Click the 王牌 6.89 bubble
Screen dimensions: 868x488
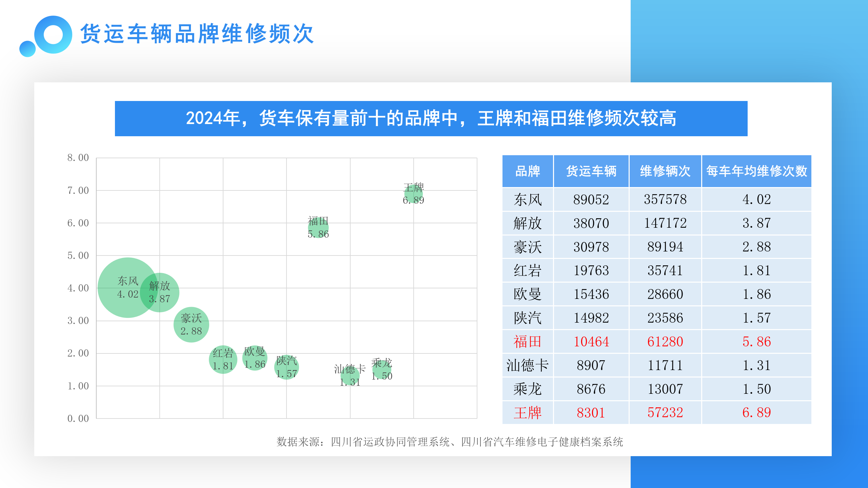pos(413,194)
